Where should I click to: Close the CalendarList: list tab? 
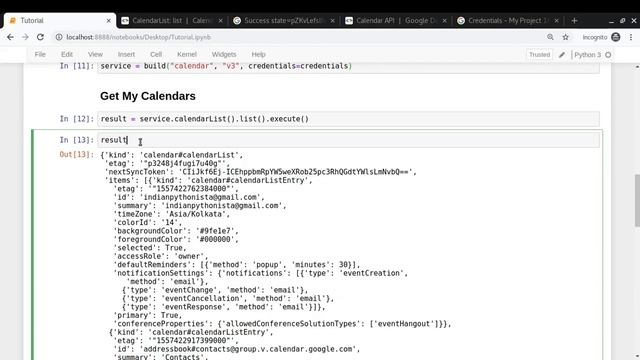pos(220,20)
